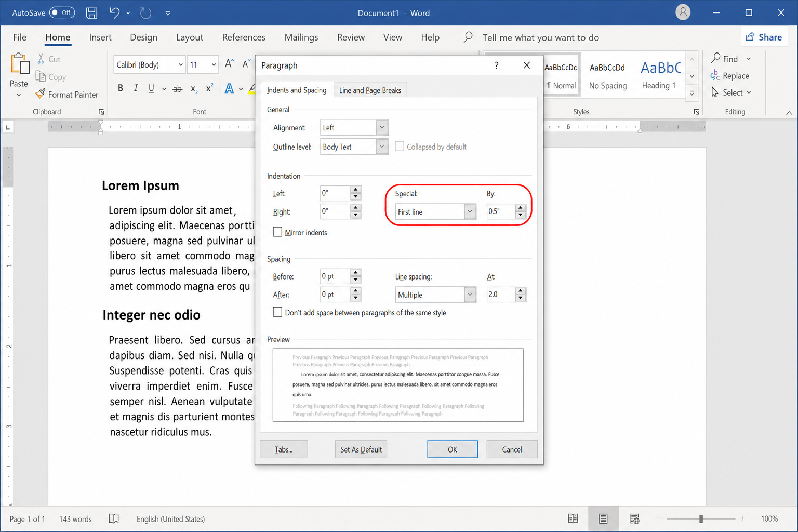Open Paragraph dialog Help question mark
This screenshot has height=532, width=798.
tap(497, 65)
